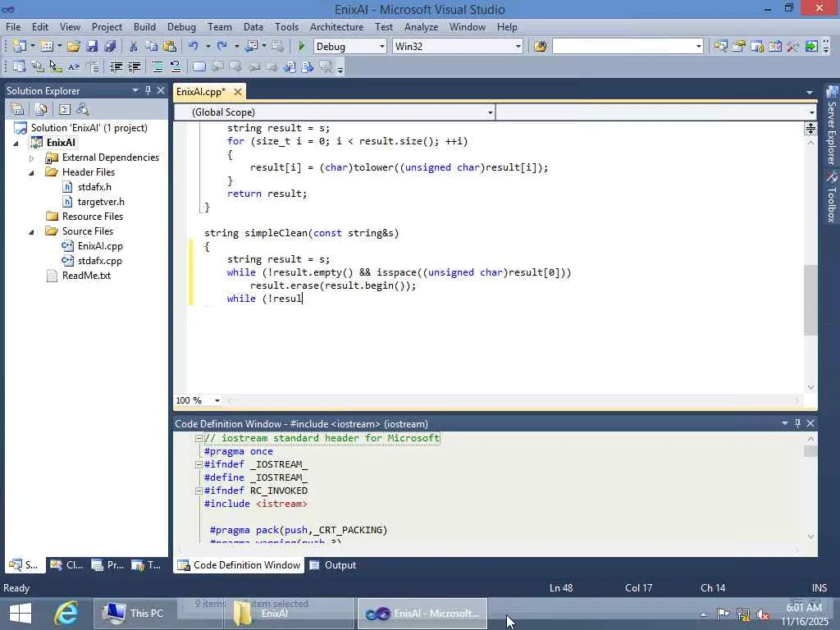The image size is (840, 630).
Task: Collapse the #ifndef RC_INVOKED outlining region
Action: pos(199,491)
